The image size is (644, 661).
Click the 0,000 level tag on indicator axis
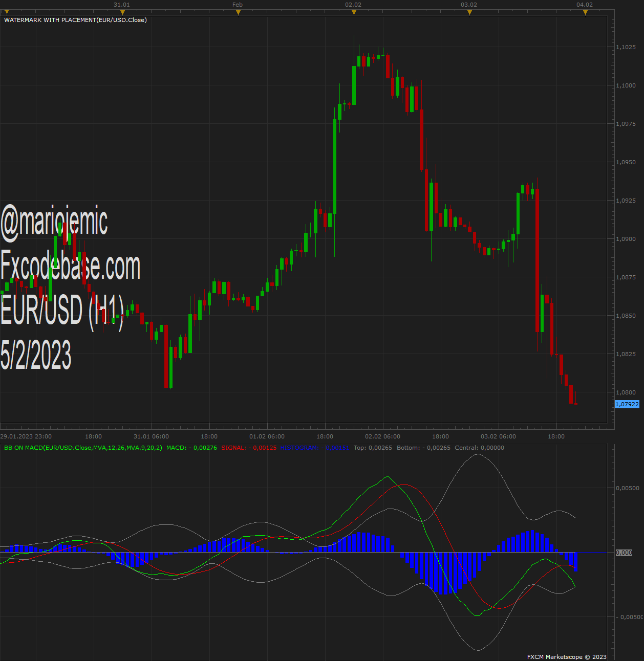coord(624,553)
